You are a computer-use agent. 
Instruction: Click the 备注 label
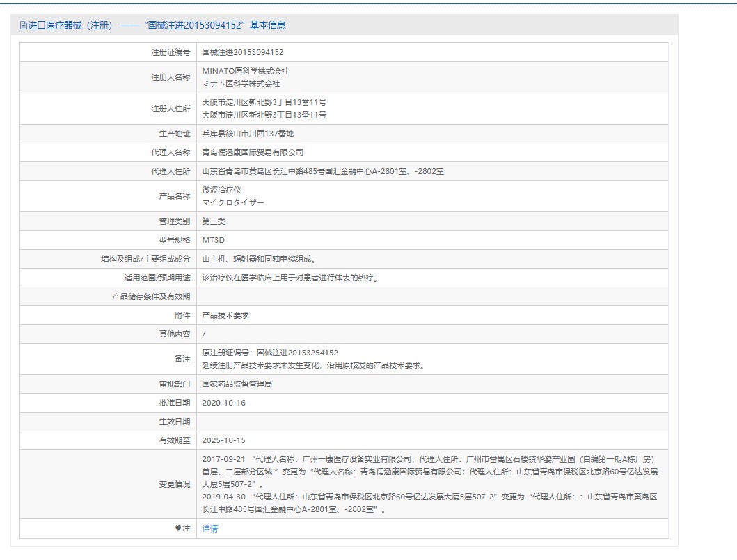pyautogui.click(x=182, y=359)
